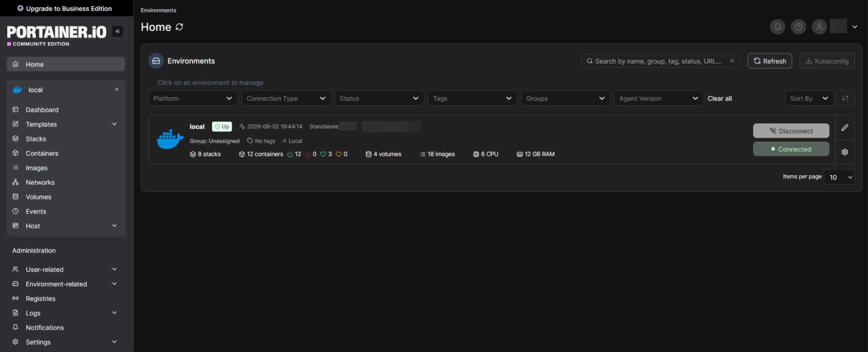Click the Kubeconfig download button

point(827,61)
